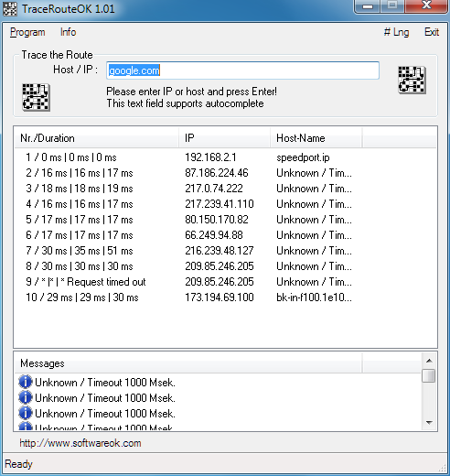The width and height of the screenshot is (450, 476).
Task: Sort by Host-Name column header
Action: [316, 138]
